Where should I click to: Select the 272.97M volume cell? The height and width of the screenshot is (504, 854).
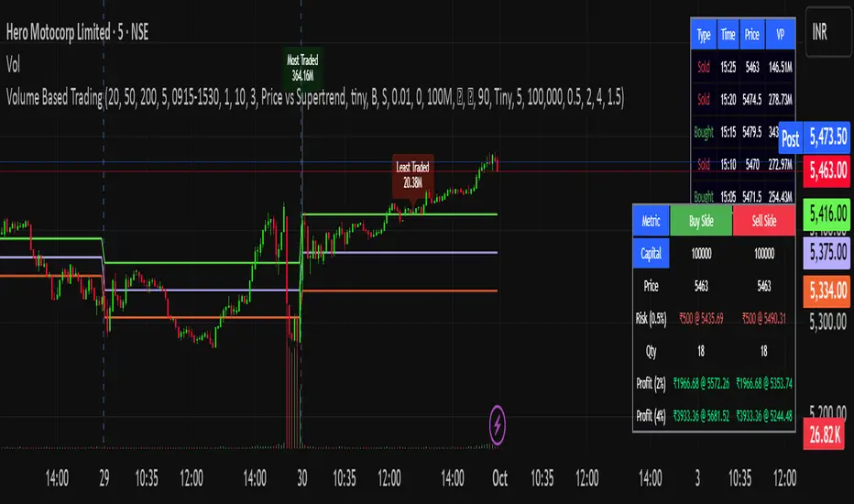point(781,165)
